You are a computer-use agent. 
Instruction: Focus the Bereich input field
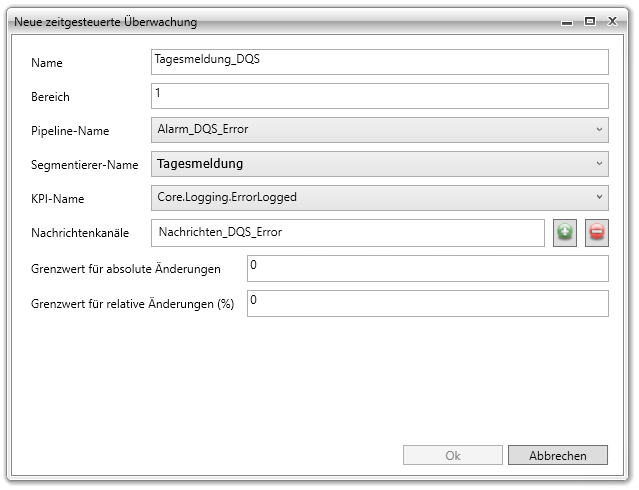[380, 96]
